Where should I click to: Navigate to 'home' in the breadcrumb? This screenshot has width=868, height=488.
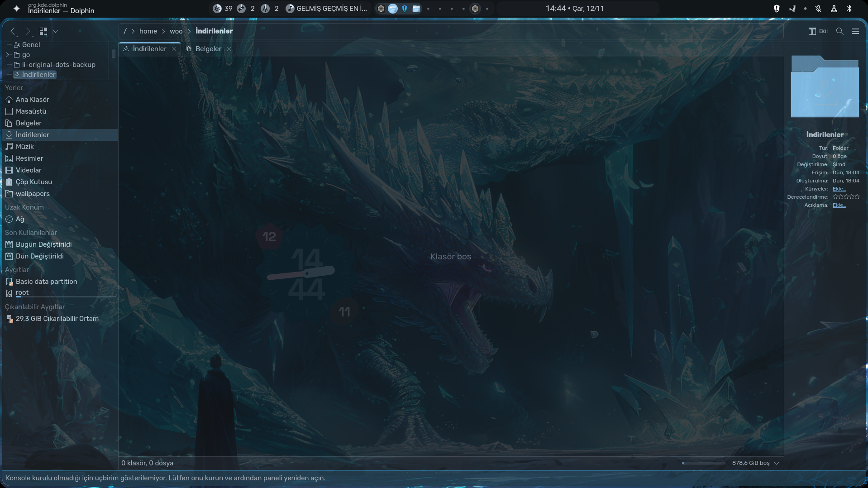pos(148,31)
